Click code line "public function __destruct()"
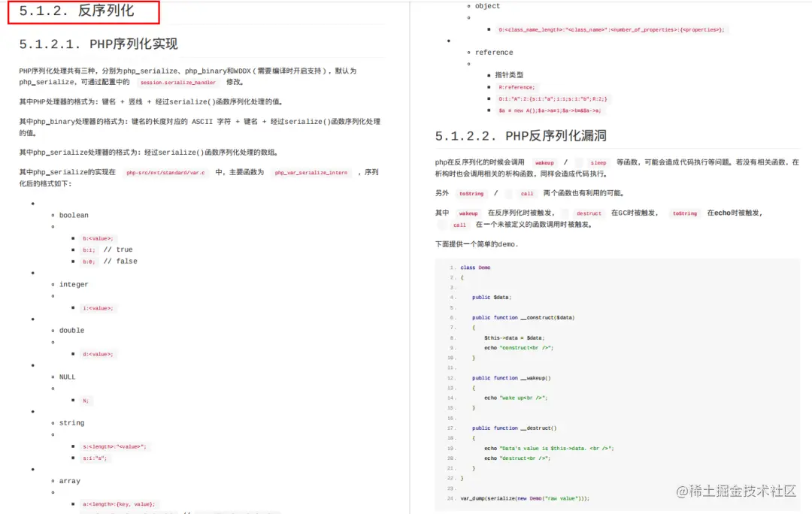Screen dimensions: 812x514 tap(514, 428)
